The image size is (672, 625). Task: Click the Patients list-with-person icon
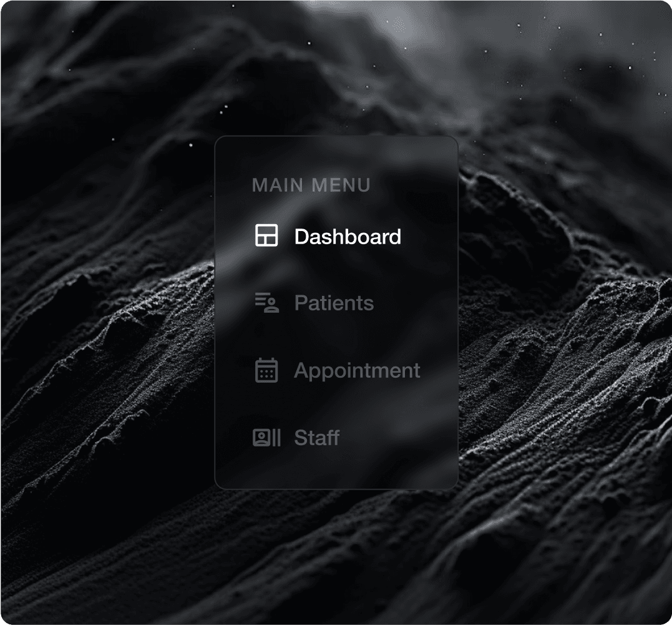coord(266,303)
